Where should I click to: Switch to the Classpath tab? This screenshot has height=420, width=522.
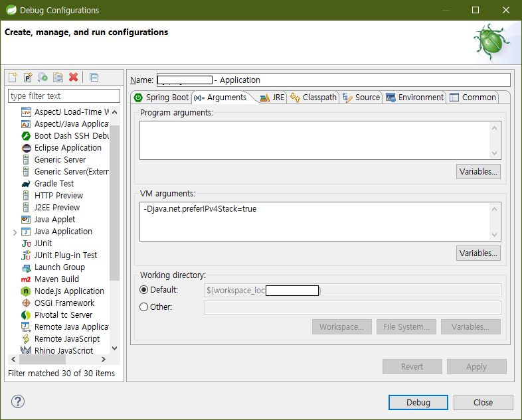(x=313, y=98)
